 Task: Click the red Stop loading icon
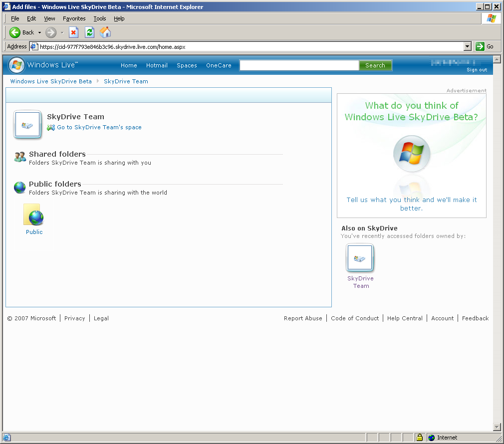(74, 32)
